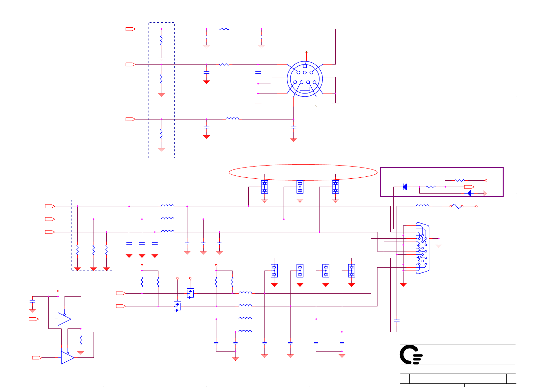555x392 pixels.
Task: Select the round mini-DIN S-Video connector symbol
Action: [305, 79]
